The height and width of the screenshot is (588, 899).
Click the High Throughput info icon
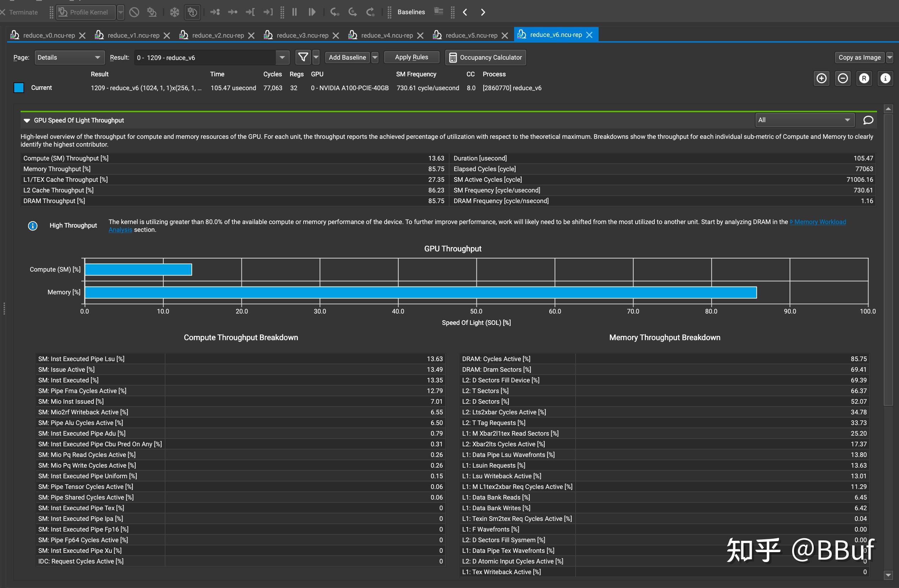pyautogui.click(x=33, y=226)
